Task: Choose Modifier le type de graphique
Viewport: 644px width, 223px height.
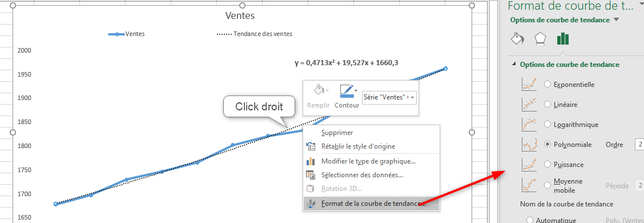Action: click(x=371, y=161)
